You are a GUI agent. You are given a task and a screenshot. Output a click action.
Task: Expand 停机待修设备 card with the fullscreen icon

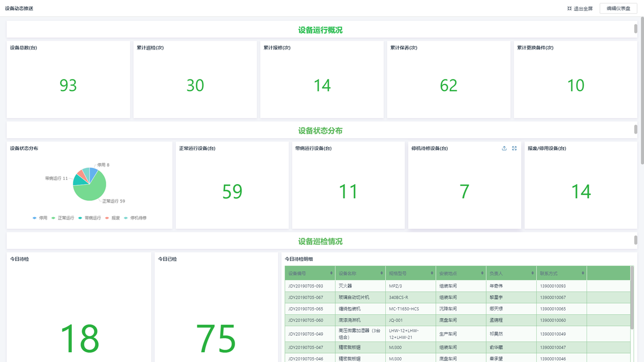coord(514,148)
